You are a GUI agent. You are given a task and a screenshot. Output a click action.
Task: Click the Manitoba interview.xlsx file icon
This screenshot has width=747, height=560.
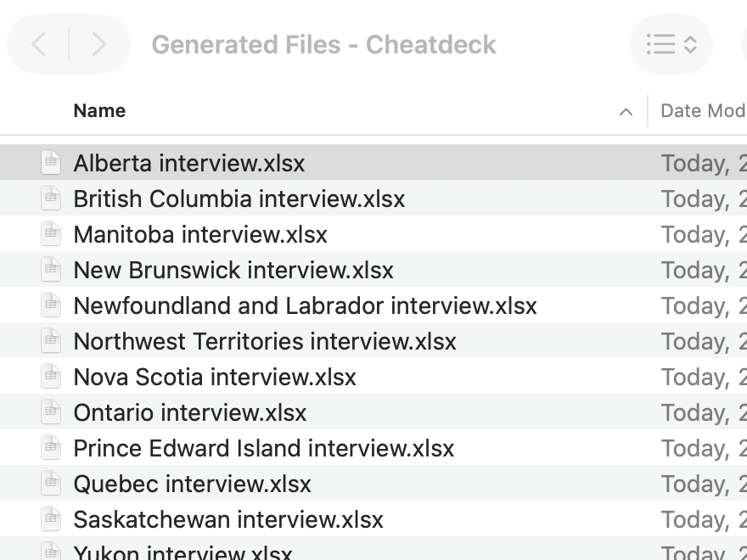click(x=52, y=234)
